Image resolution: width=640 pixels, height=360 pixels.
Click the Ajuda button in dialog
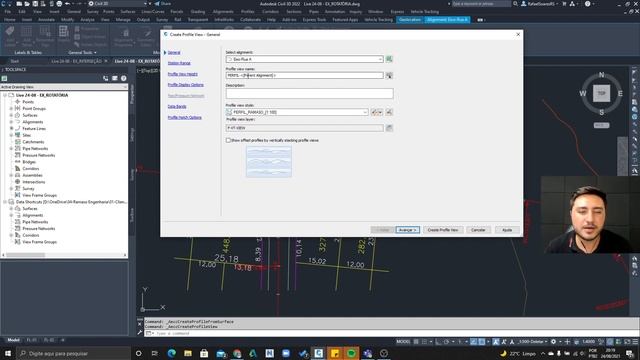click(x=507, y=230)
